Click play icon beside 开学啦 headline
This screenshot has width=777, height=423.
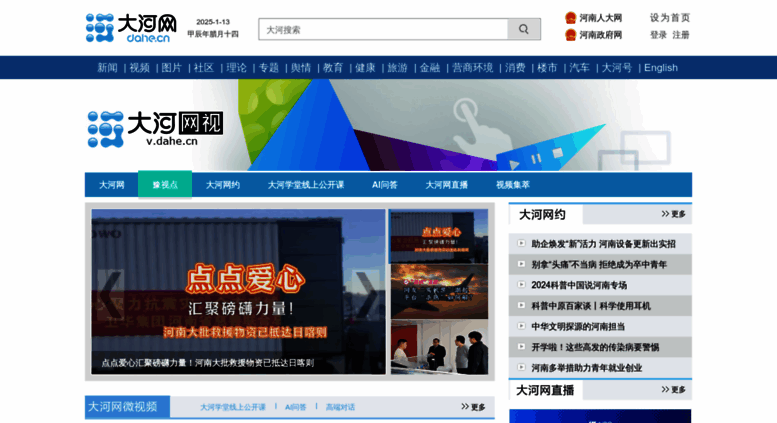pyautogui.click(x=521, y=346)
